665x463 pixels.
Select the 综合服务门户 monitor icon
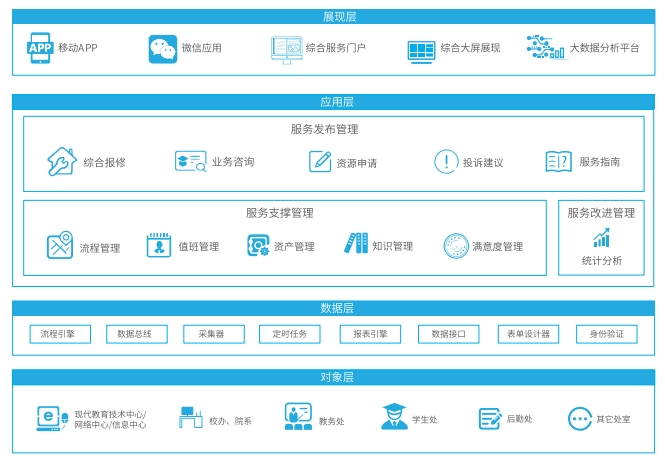click(x=287, y=50)
